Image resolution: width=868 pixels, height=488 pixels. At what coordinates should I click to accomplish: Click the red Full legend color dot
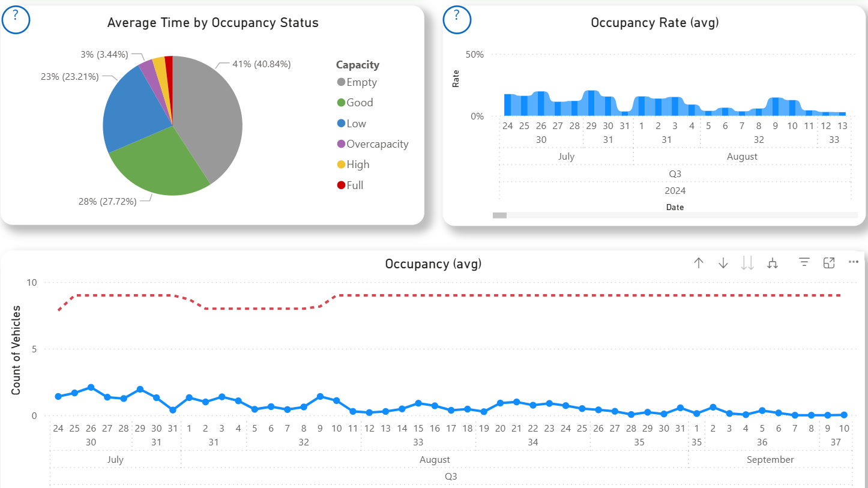[341, 185]
